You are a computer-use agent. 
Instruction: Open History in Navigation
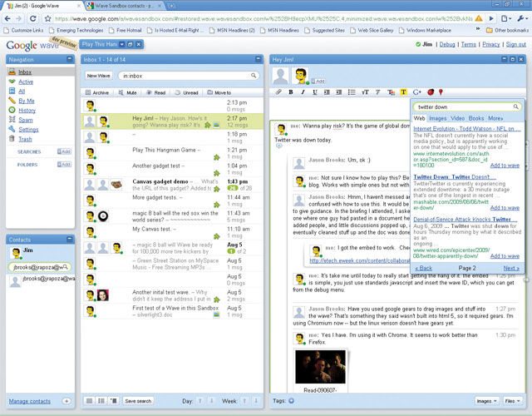(x=27, y=110)
